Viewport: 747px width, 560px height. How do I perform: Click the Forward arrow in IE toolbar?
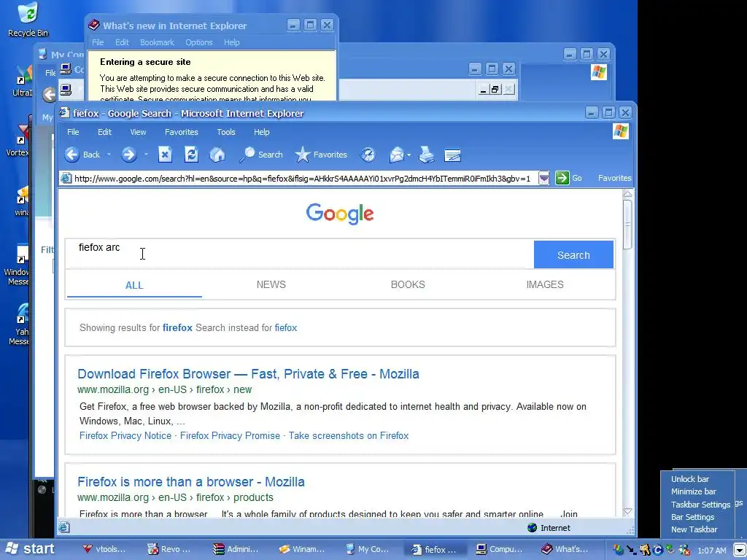[x=128, y=155]
